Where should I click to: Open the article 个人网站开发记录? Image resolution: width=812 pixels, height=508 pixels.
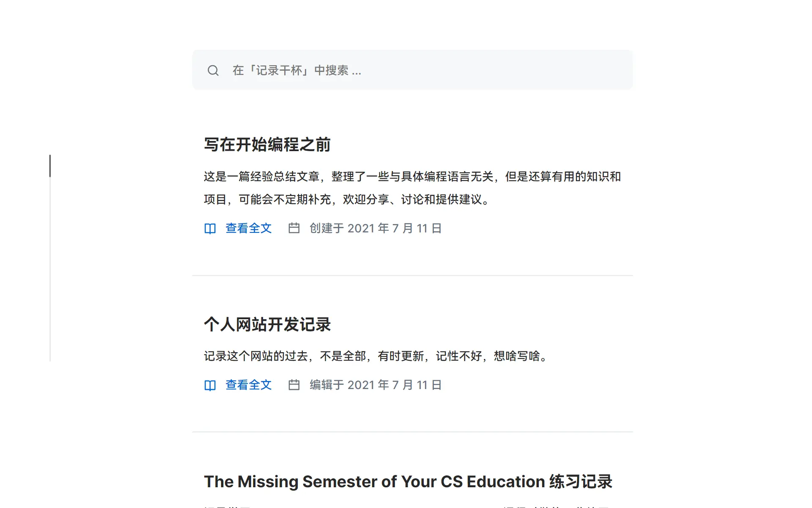click(267, 325)
